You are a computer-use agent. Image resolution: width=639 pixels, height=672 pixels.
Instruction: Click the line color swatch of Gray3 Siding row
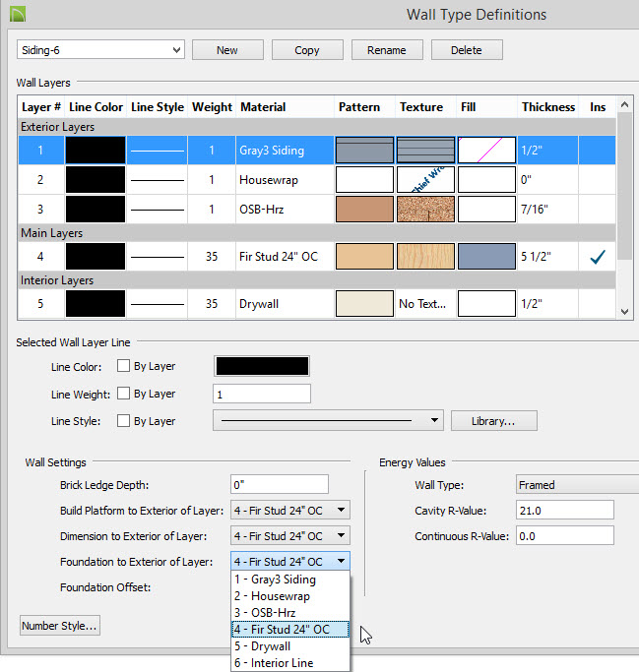coord(96,150)
